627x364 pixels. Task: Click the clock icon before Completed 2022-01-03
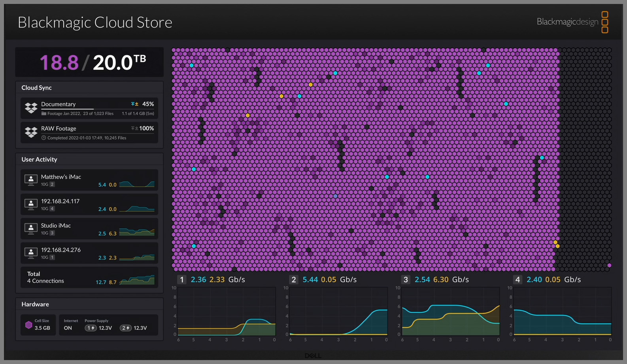(44, 138)
